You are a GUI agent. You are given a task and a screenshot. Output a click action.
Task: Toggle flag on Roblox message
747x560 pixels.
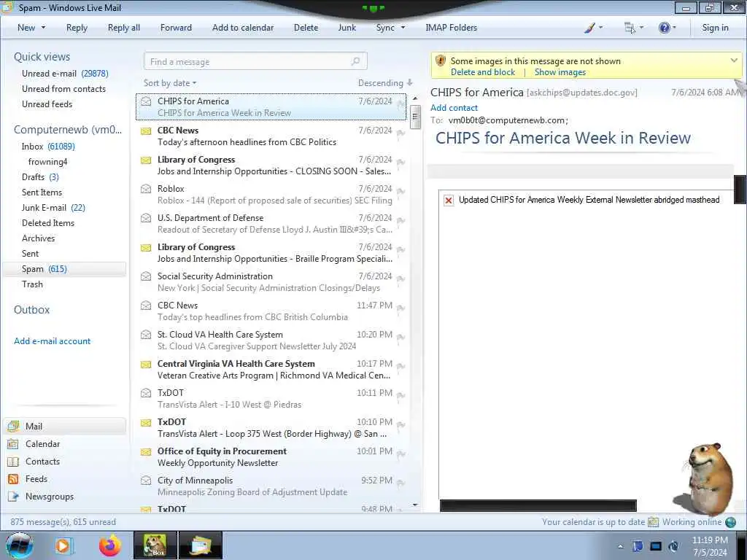[x=400, y=192]
